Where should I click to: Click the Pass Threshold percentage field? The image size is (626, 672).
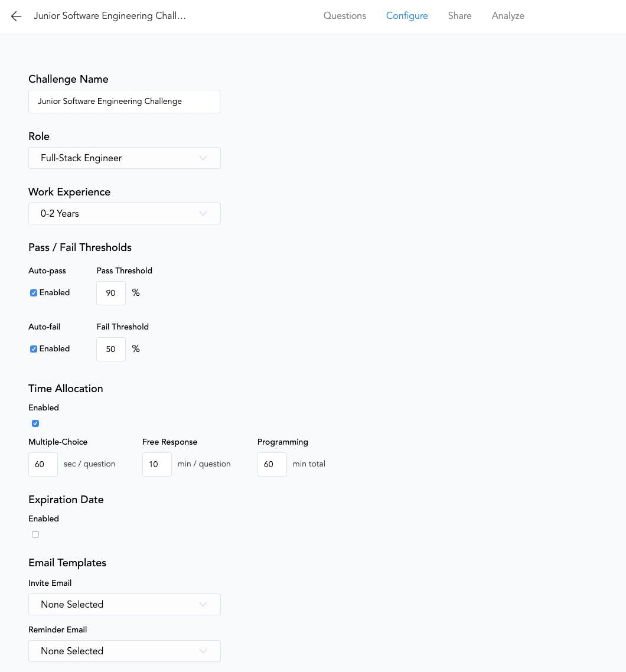[x=110, y=293]
